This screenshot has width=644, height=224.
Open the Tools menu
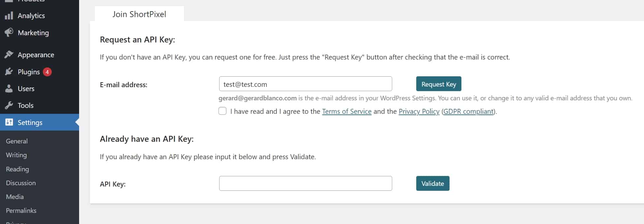pos(25,105)
